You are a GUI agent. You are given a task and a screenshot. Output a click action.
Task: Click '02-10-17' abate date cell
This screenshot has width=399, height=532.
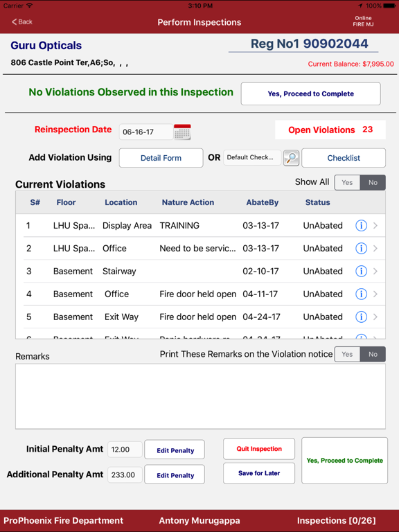click(260, 271)
